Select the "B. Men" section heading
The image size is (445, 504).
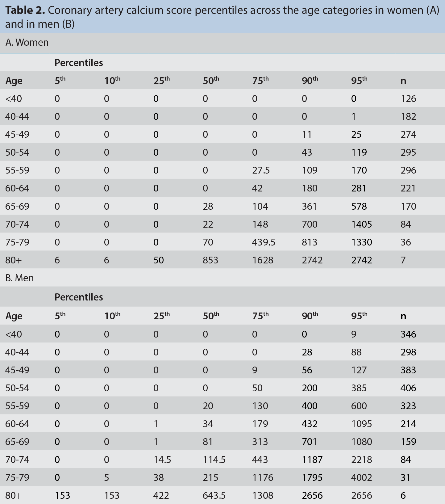19,278
